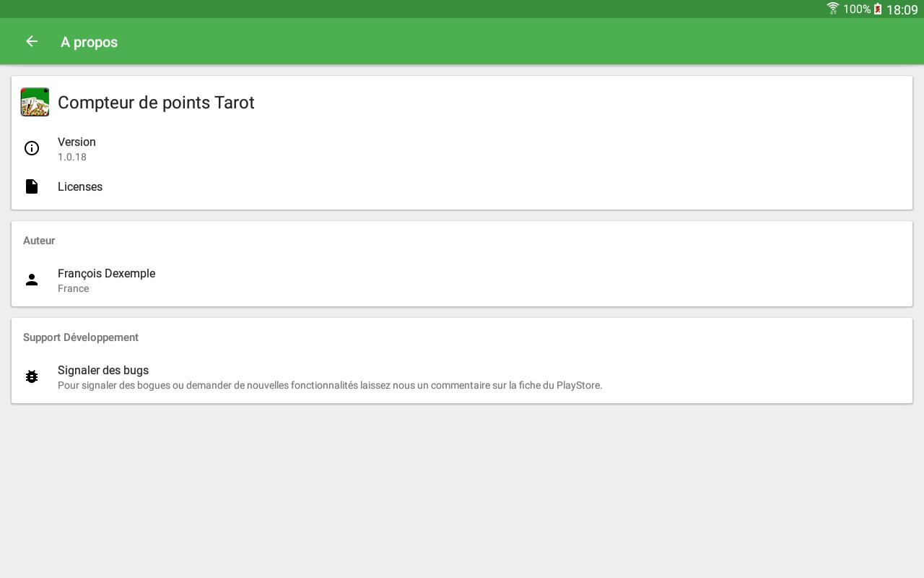Click the bug report icon
This screenshot has width=924, height=578.
[x=32, y=376]
